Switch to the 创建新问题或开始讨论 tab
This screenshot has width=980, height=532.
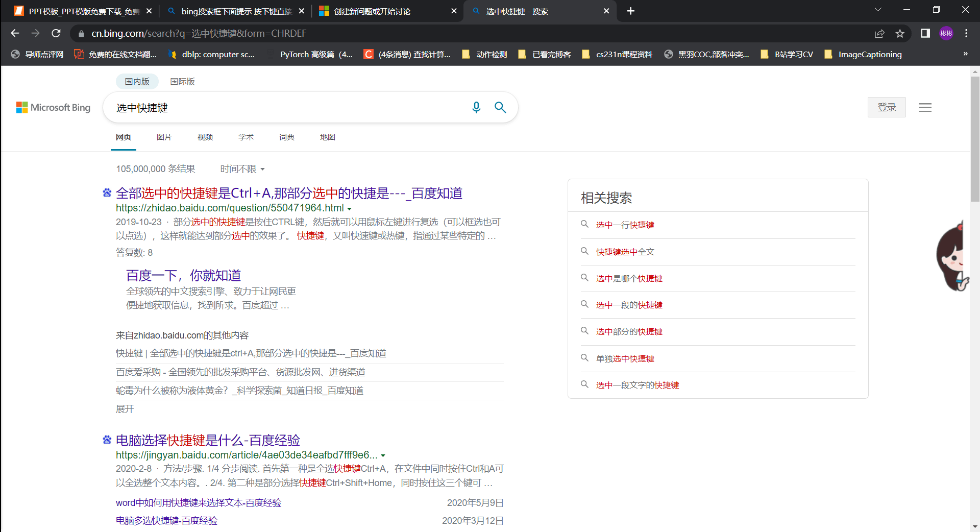(387, 11)
